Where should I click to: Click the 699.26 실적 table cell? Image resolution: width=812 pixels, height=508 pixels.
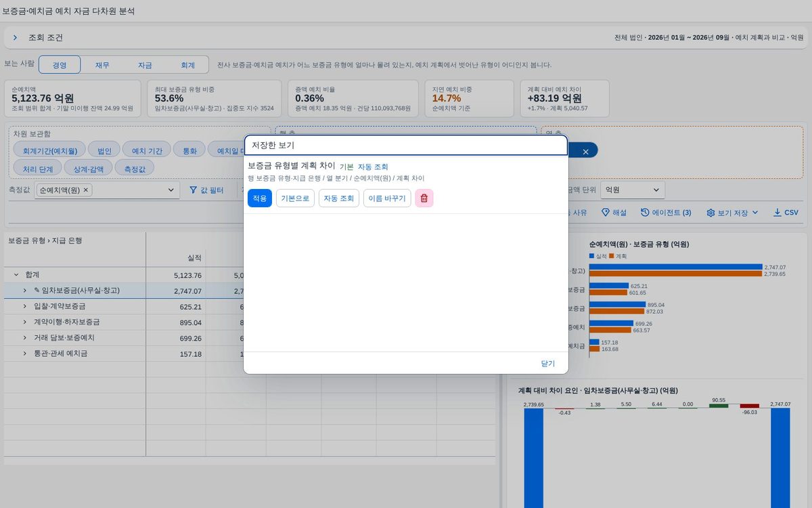tap(176, 337)
